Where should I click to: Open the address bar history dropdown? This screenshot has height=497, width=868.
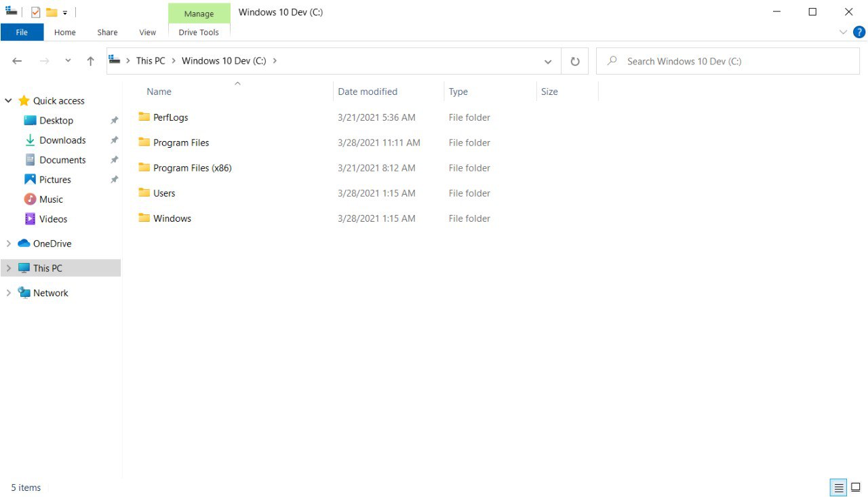tap(548, 61)
